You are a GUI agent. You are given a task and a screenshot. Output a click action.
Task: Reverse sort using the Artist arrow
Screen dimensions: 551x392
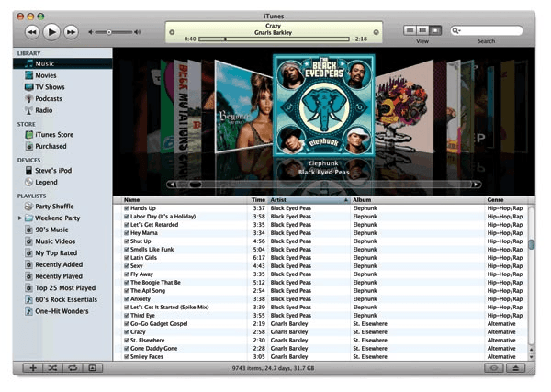pos(346,200)
